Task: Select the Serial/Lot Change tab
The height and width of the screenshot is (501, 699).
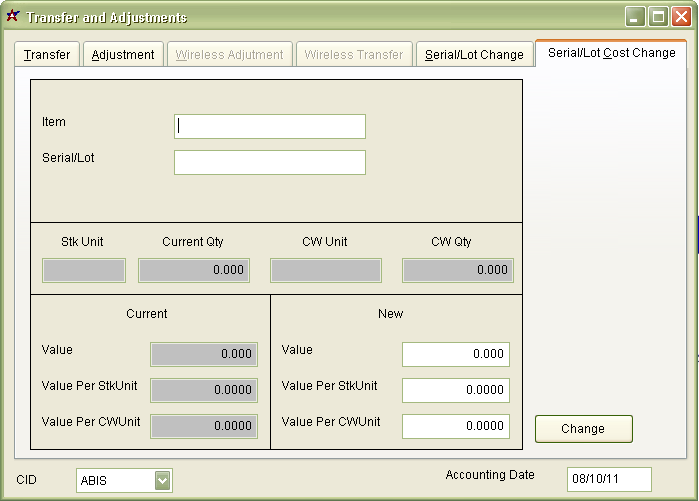Action: point(474,55)
